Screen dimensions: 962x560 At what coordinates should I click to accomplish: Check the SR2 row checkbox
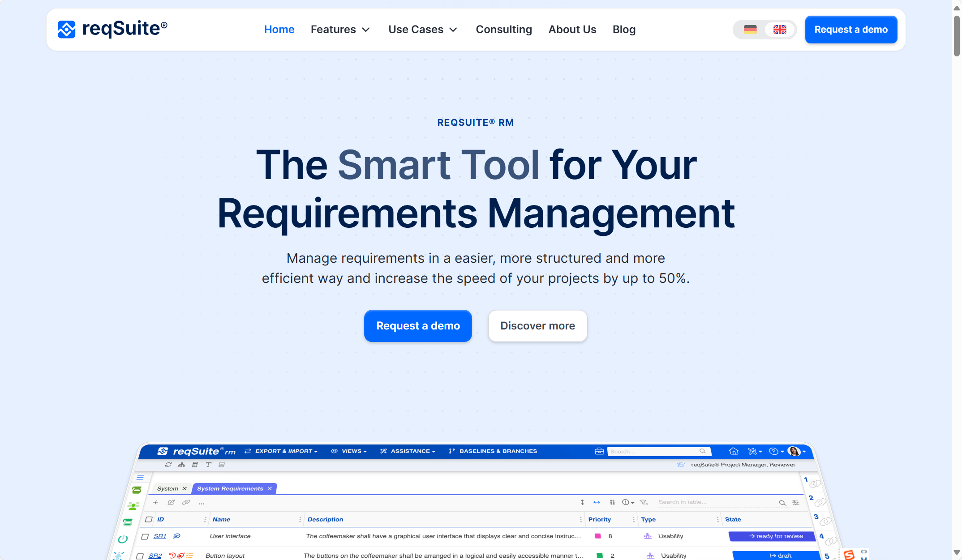click(140, 556)
